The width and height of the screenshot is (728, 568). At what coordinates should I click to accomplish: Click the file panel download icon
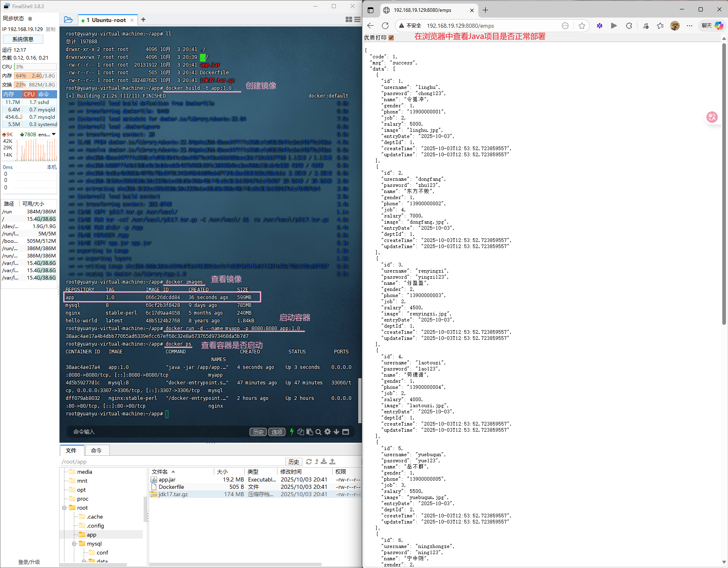pos(324,461)
